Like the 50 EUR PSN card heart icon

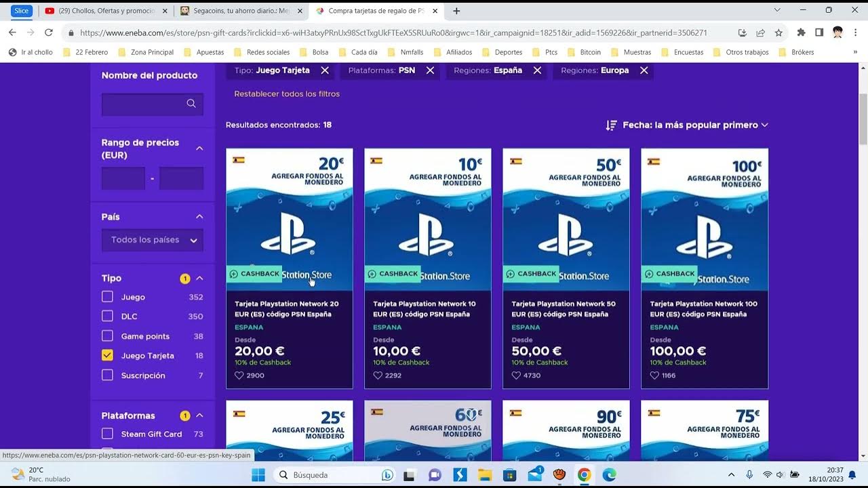[515, 375]
